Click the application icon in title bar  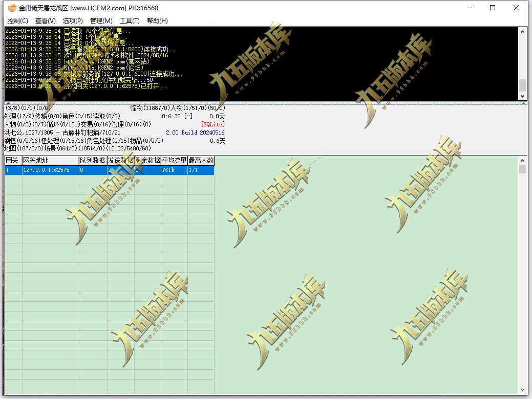(12, 8)
